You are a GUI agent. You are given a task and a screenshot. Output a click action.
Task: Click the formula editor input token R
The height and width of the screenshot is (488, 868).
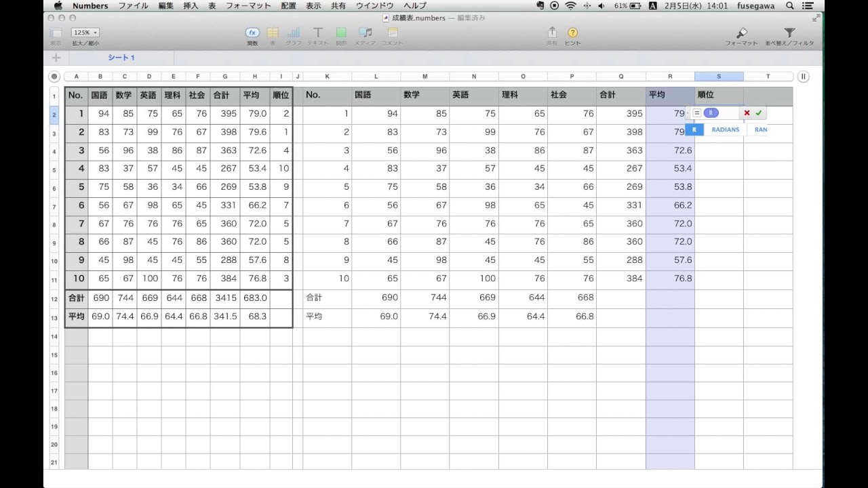[711, 113]
